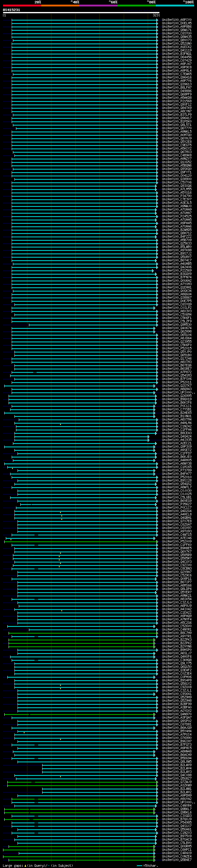Select the label UniRef100_B9T5X9

click(177, 836)
